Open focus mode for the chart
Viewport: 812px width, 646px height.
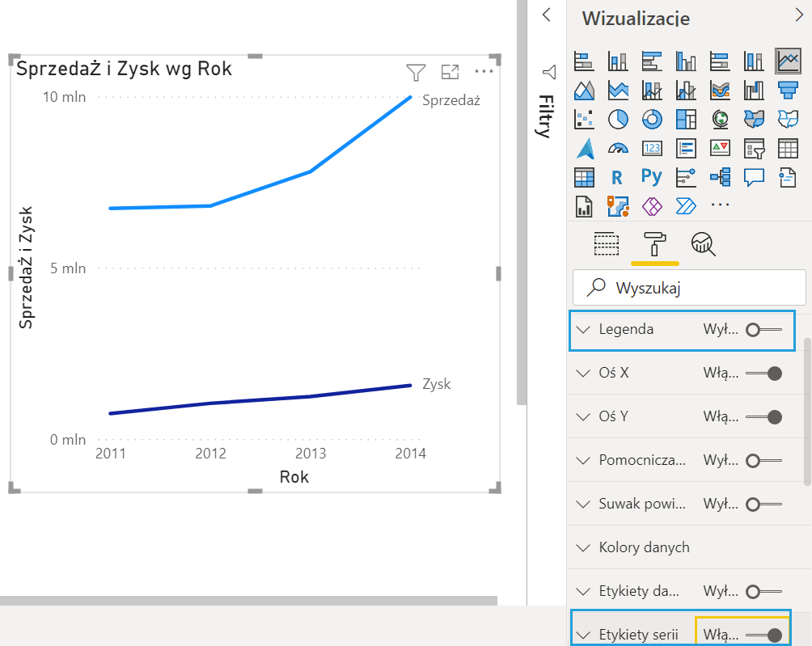click(450, 73)
